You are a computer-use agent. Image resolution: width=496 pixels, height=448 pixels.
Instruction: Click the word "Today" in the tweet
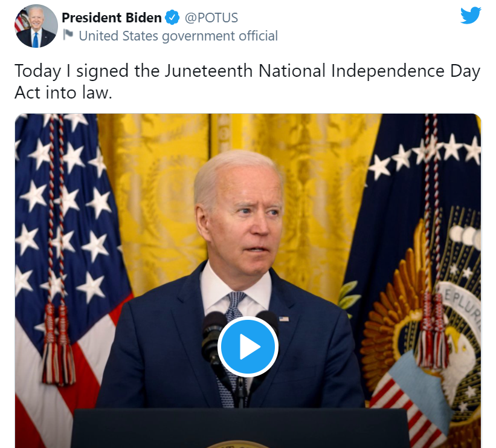(x=37, y=71)
